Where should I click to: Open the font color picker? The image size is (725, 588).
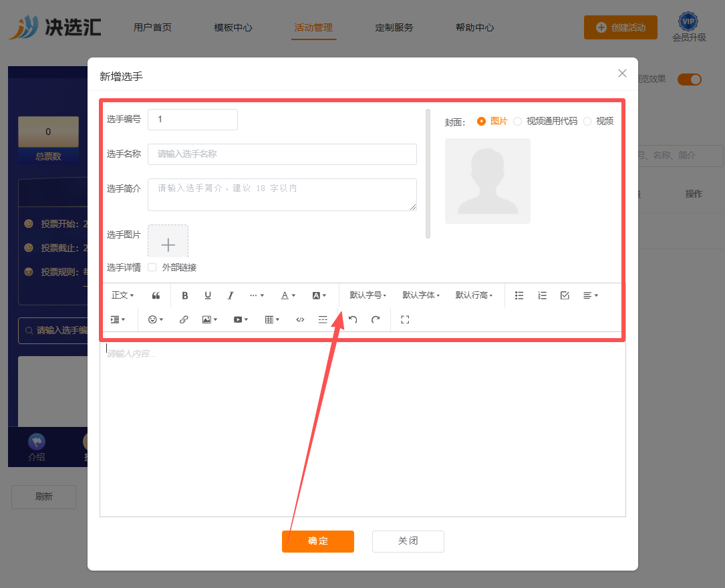288,295
